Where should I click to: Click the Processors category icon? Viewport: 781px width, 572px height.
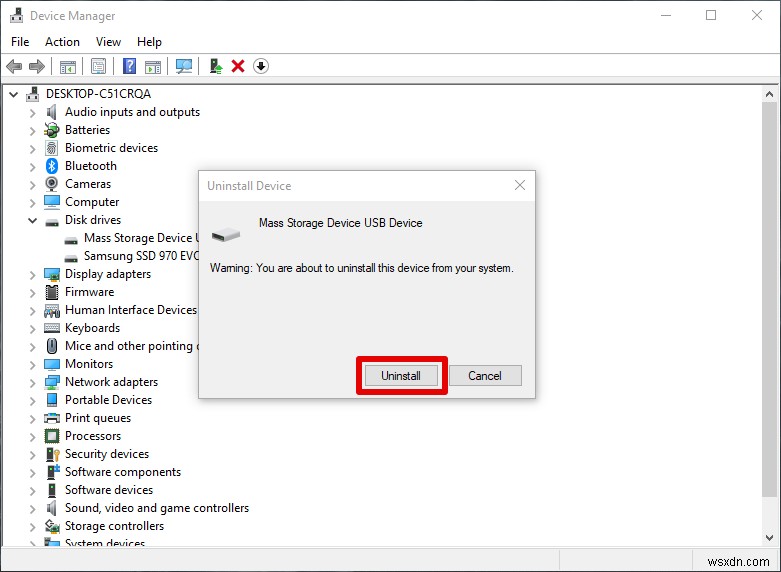pyautogui.click(x=52, y=436)
